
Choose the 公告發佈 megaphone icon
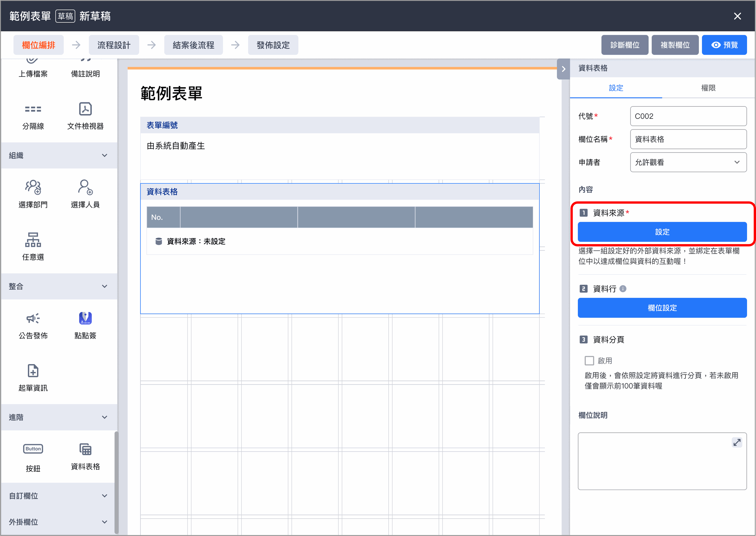coord(33,318)
